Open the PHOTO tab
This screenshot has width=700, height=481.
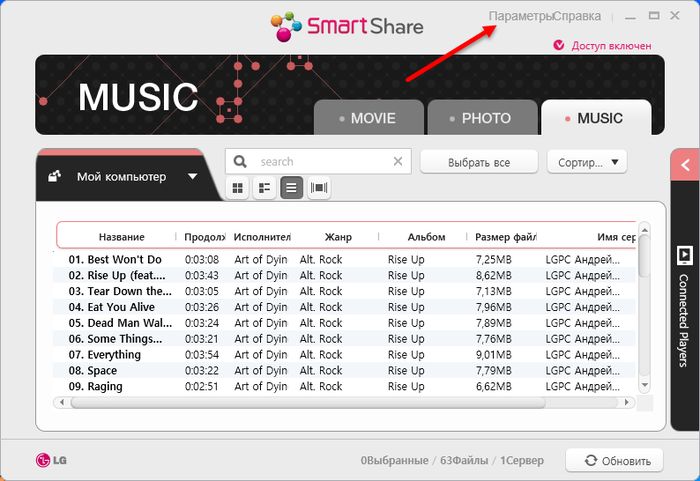pos(481,118)
